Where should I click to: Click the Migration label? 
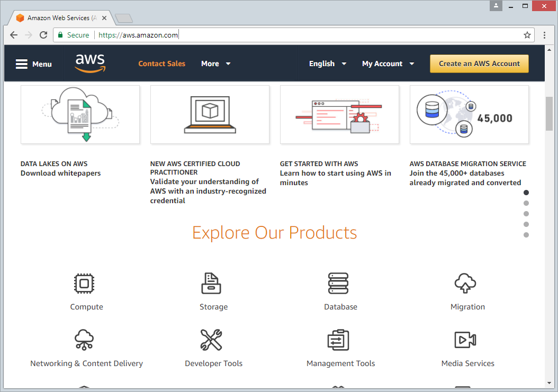(x=467, y=307)
